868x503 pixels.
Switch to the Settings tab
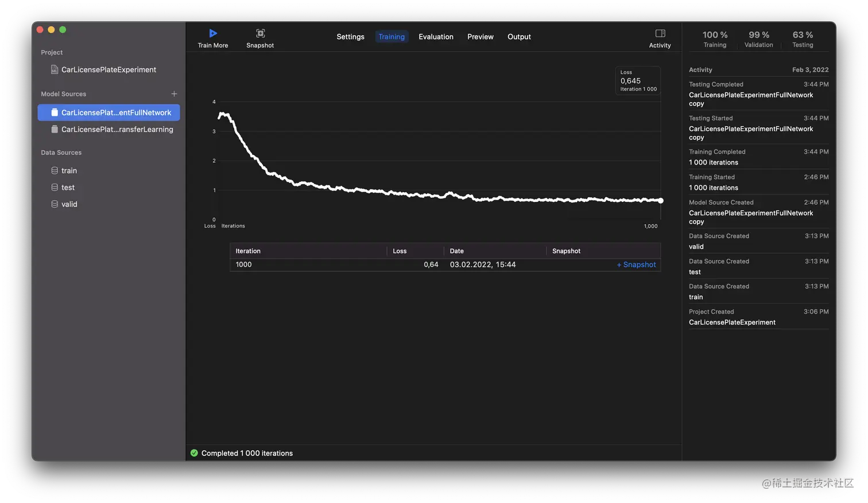(350, 36)
